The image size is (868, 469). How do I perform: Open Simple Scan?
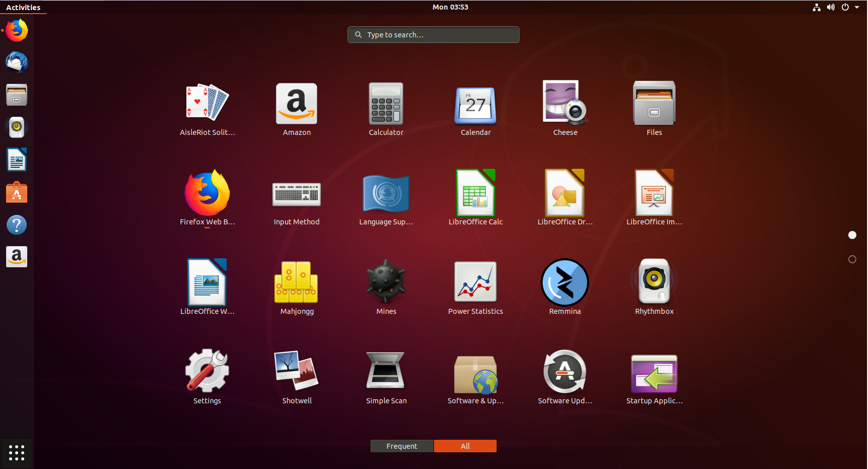386,371
